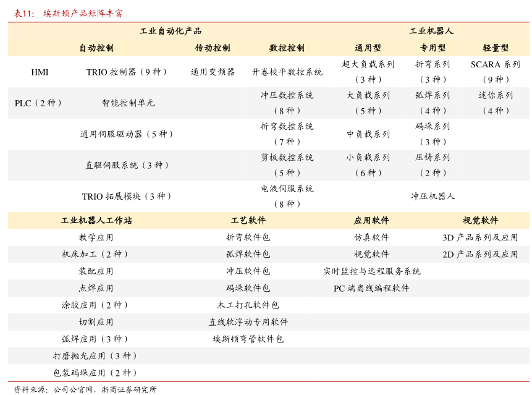532x395 pixels.
Task: Select the 打磨抛光应用（3 种）entry
Action: (96, 356)
